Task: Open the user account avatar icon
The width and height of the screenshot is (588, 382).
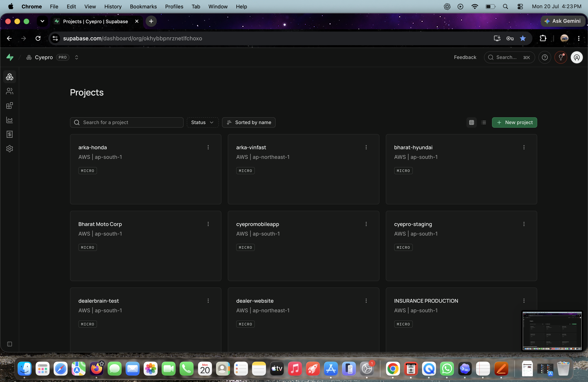Action: [577, 57]
